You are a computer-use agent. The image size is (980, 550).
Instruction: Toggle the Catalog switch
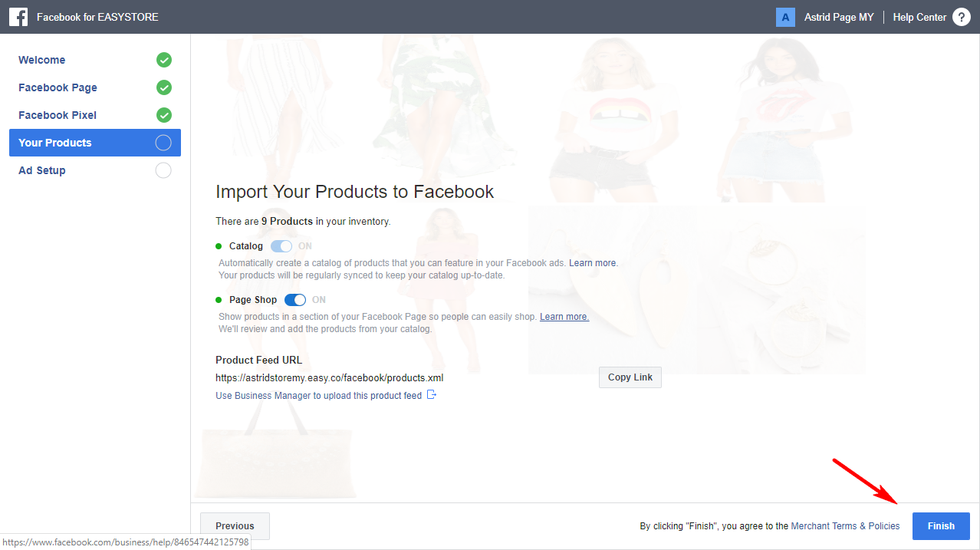pos(281,246)
